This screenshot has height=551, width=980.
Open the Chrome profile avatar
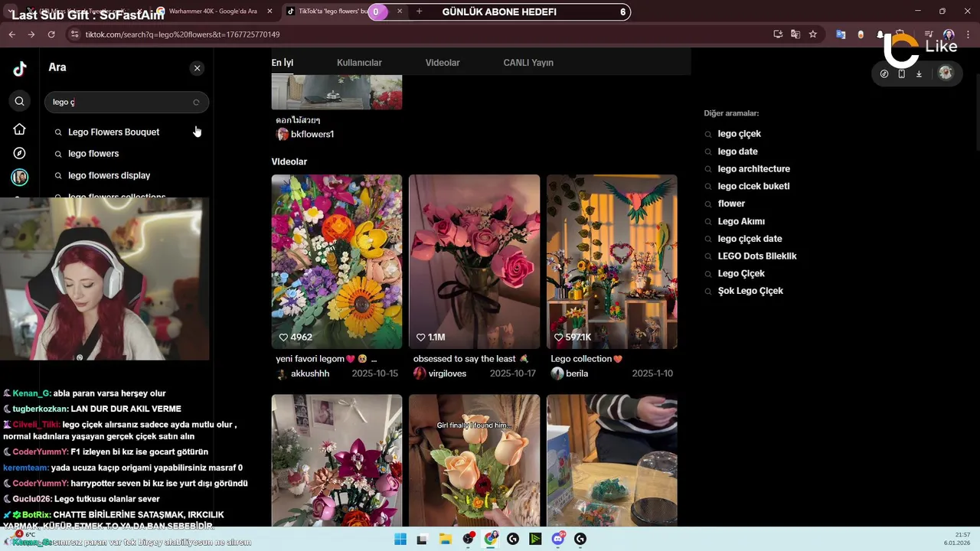[949, 34]
